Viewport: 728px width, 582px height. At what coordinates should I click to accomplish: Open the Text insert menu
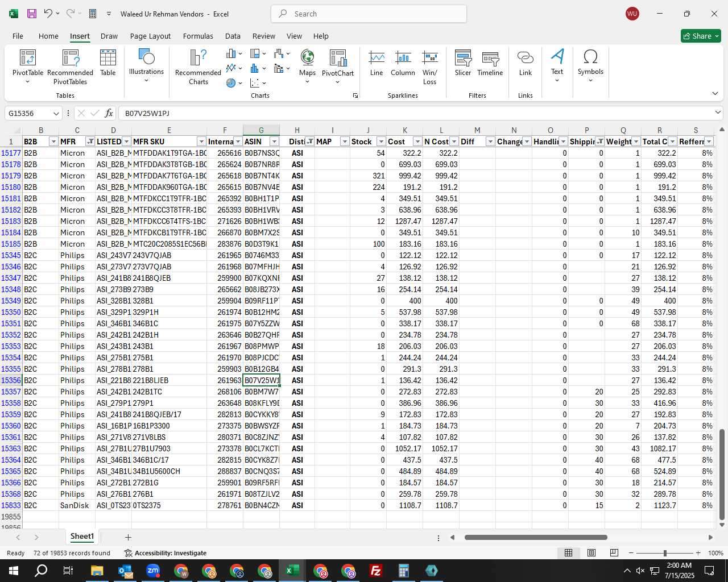coord(557,65)
